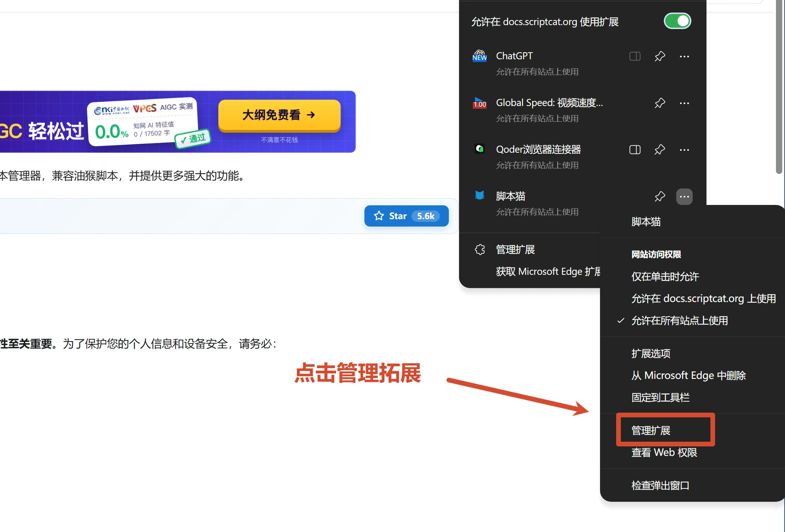785x532 pixels.
Task: Click the Qoder浏览器连接器 extension name
Action: click(538, 149)
